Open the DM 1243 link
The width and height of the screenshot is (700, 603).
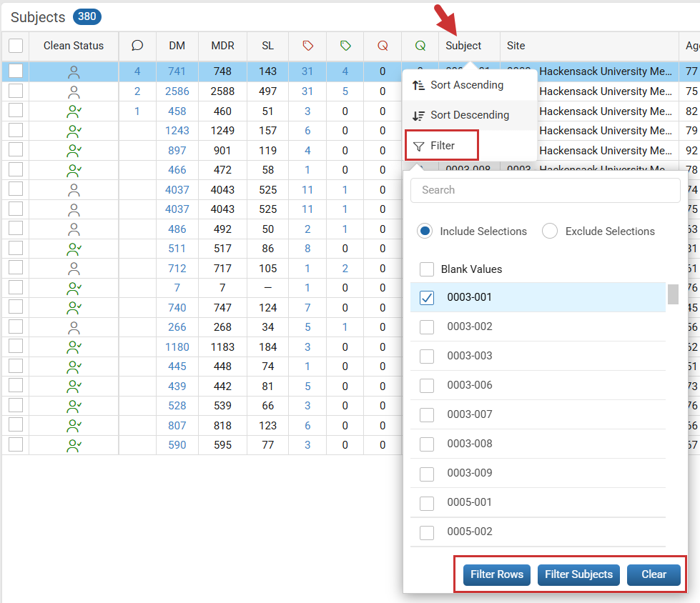click(x=177, y=131)
